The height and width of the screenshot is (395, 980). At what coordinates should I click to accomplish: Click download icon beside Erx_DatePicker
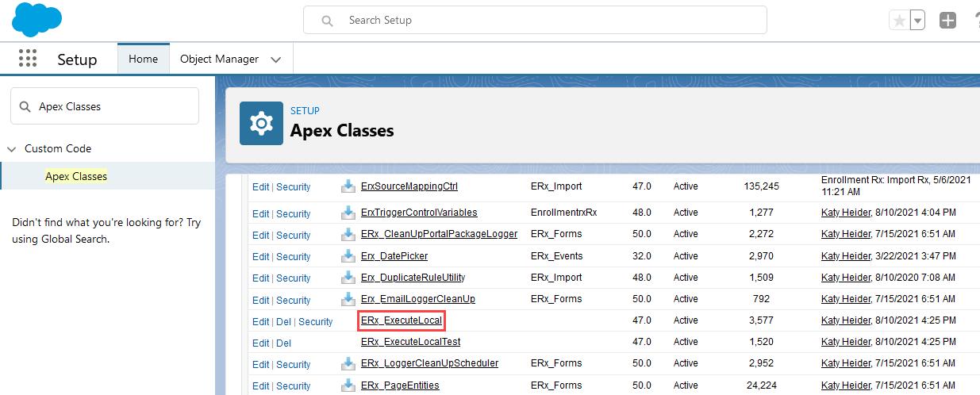(348, 256)
